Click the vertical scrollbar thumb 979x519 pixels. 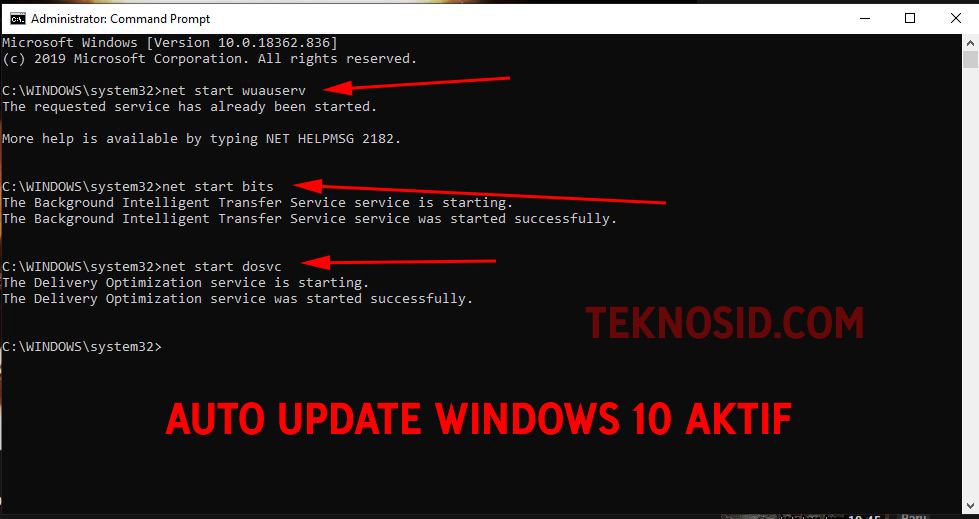[970, 60]
